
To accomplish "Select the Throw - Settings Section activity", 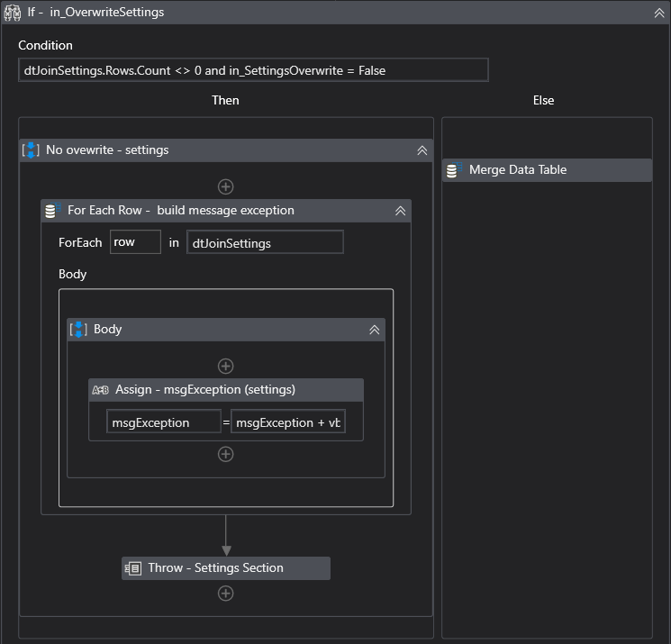I will tap(226, 568).
